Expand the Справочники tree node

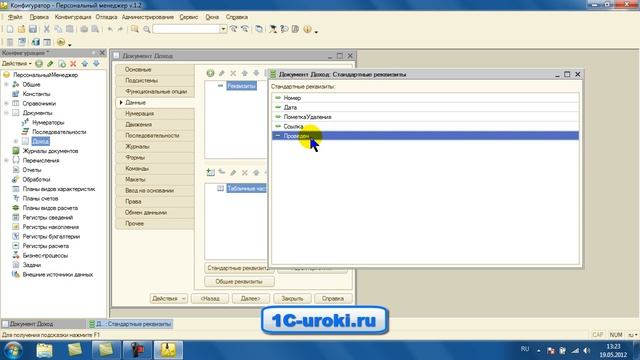(7, 103)
